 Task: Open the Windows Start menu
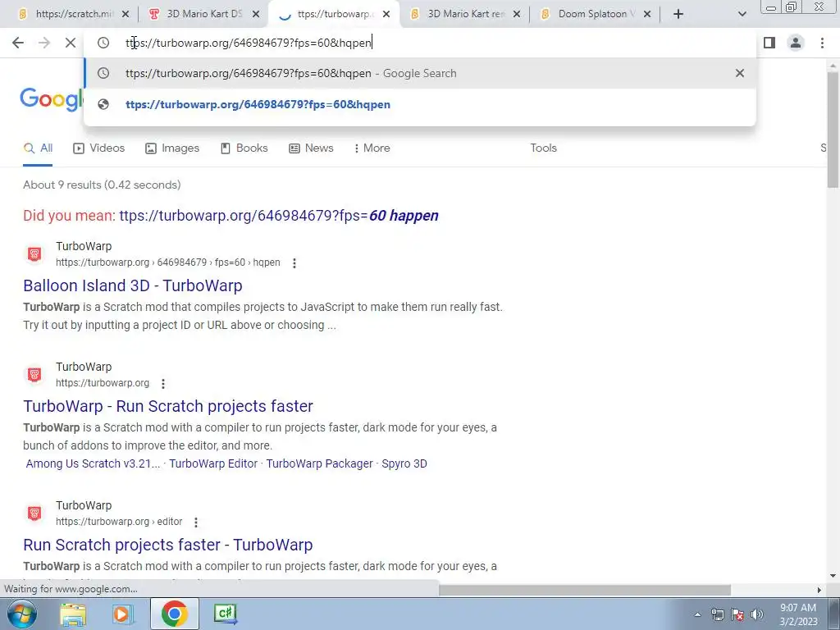tap(21, 614)
